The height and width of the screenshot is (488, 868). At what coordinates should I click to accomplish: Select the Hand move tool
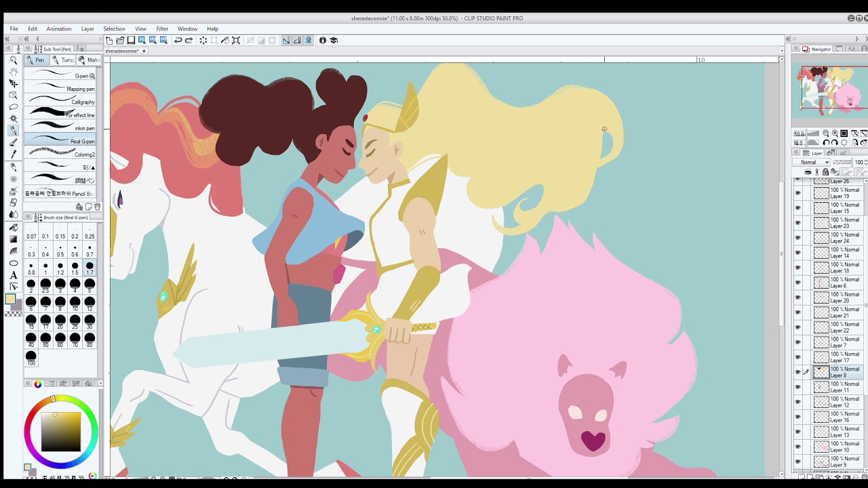[13, 72]
